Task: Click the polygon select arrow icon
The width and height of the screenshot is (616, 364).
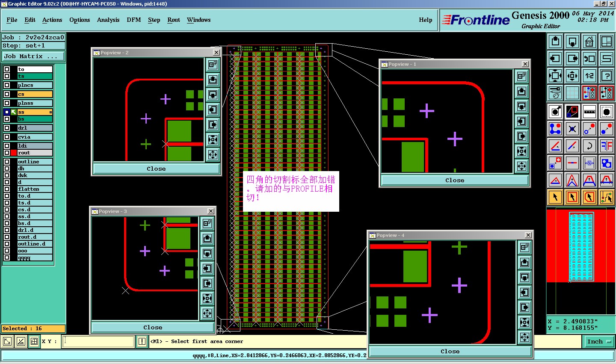Action: (x=589, y=197)
